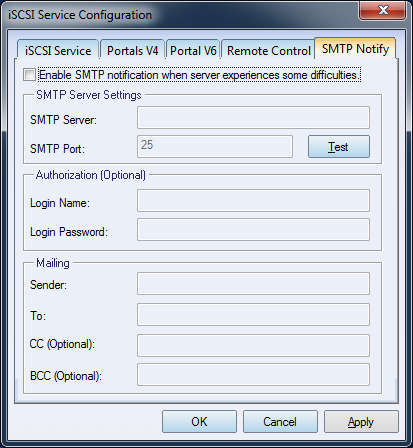The width and height of the screenshot is (413, 448).
Task: Go to the Remote Control tab
Action: [268, 50]
